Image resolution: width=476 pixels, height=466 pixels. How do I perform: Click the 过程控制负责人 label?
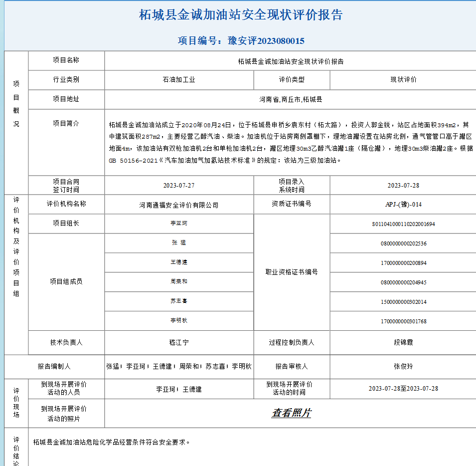(292, 342)
